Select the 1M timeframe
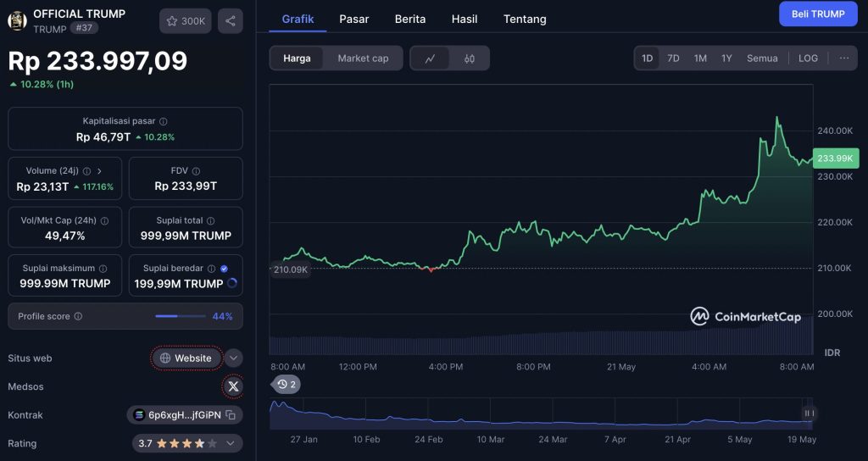 (x=700, y=58)
